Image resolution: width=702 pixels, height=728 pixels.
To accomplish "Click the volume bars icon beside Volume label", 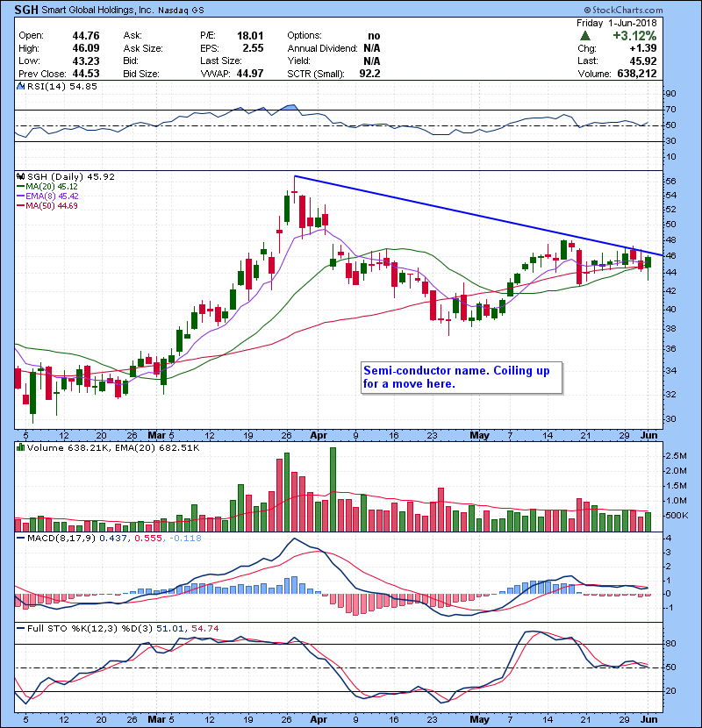I will tap(20, 447).
